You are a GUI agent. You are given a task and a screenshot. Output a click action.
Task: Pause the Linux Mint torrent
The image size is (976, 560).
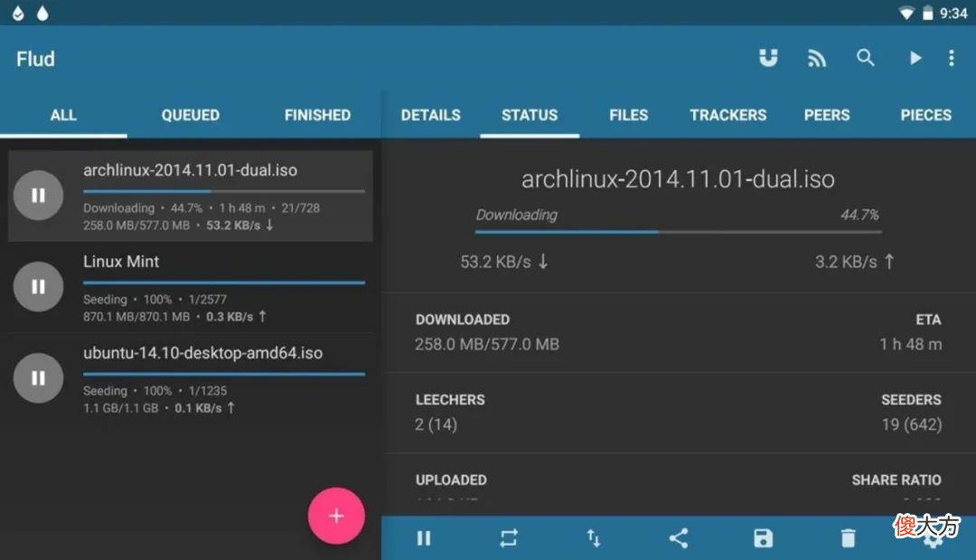[39, 287]
